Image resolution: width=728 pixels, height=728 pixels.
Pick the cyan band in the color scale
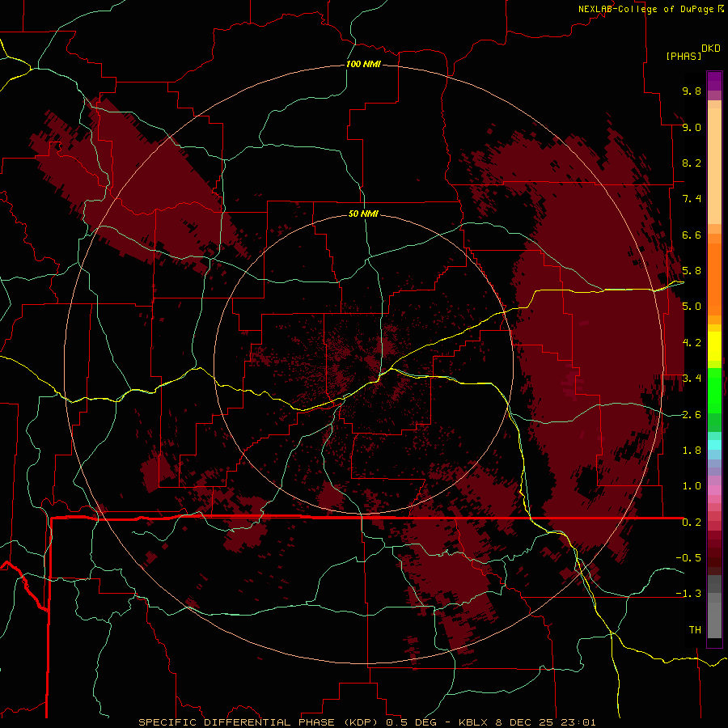pyautogui.click(x=714, y=445)
